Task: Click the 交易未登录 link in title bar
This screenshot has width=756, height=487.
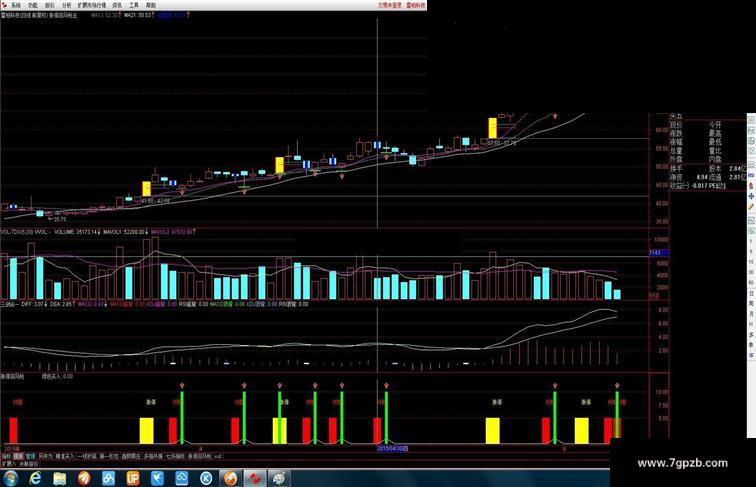Action: pyautogui.click(x=390, y=5)
